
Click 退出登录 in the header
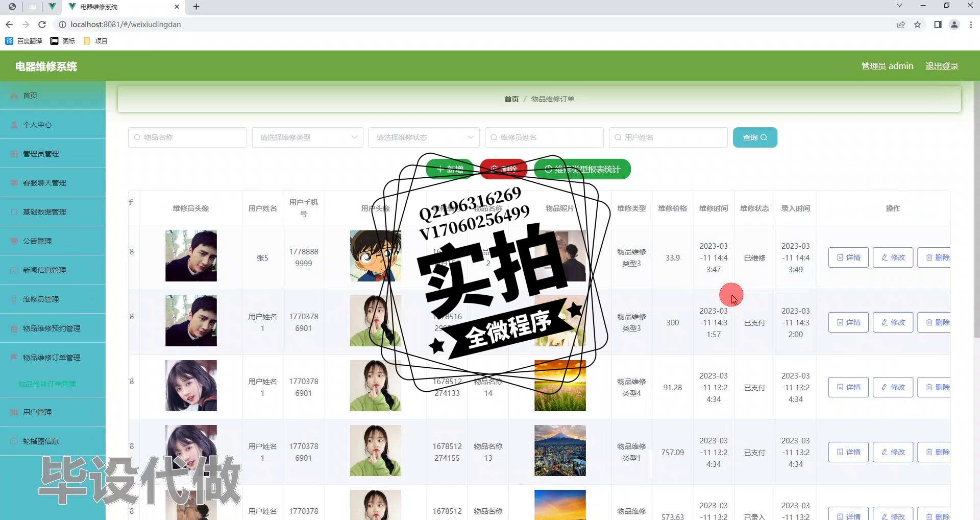click(942, 66)
